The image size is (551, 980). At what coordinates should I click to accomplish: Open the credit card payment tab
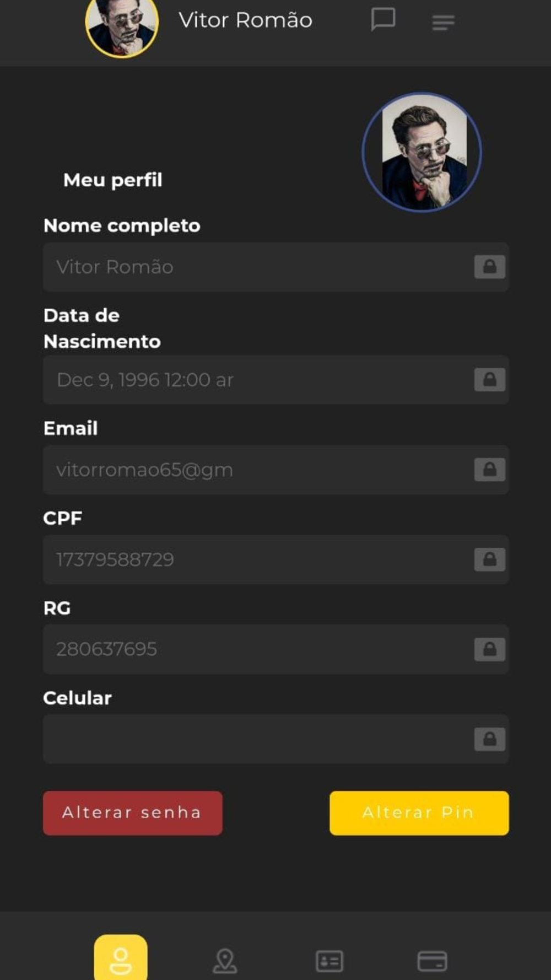tap(433, 961)
